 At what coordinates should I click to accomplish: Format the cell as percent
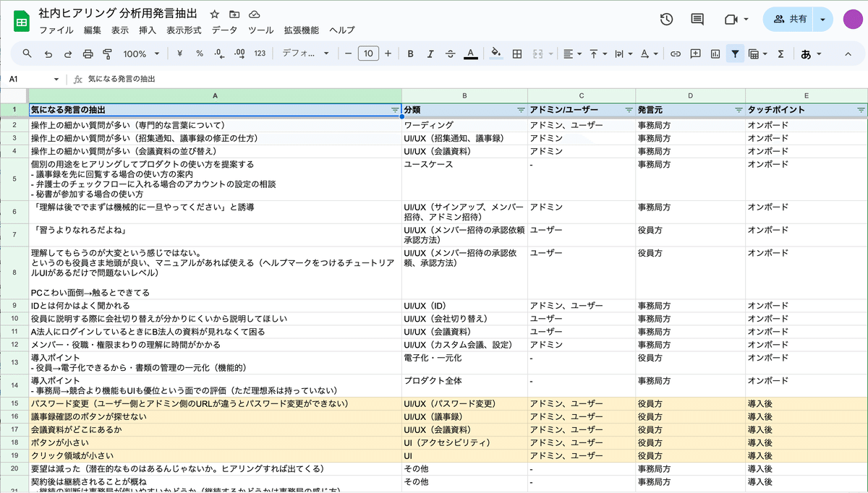click(200, 53)
